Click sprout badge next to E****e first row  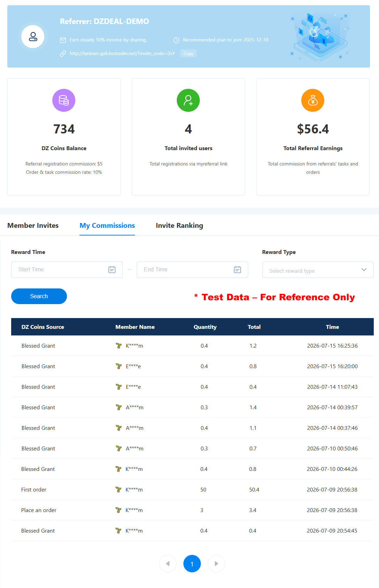click(119, 366)
